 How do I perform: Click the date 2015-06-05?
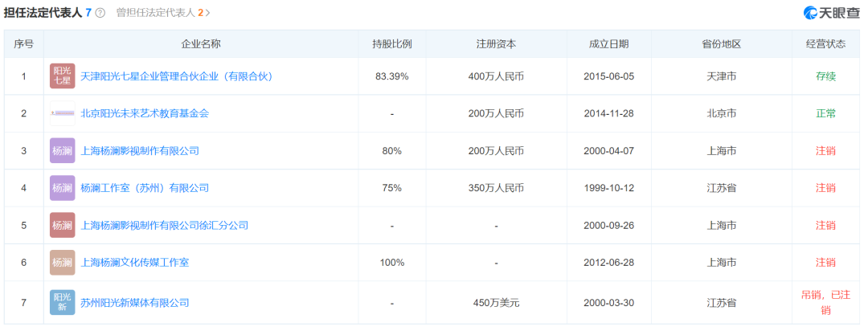608,76
